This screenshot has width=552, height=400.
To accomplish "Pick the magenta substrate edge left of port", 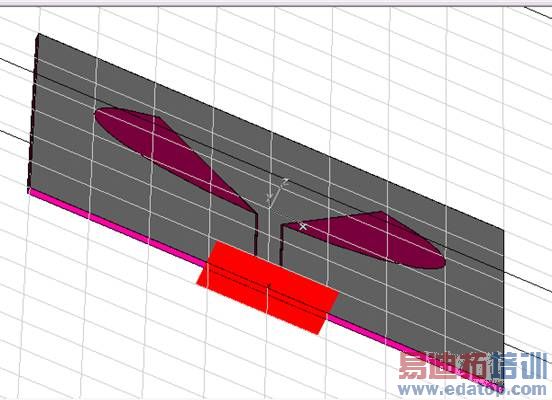I will point(116,228).
